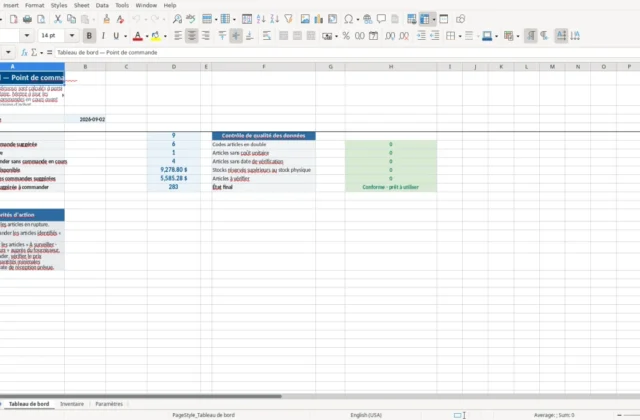This screenshot has height=420, width=640.
Task: Click the formula input line
Action: coord(347,52)
